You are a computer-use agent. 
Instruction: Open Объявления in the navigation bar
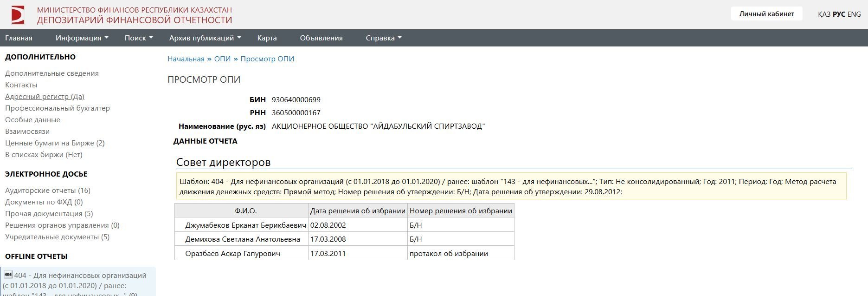tap(321, 38)
